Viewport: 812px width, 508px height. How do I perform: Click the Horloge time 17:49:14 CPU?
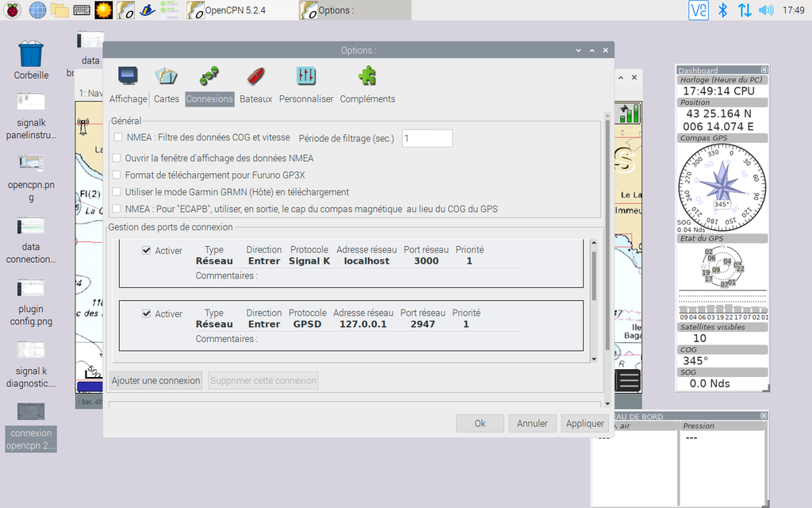(718, 90)
